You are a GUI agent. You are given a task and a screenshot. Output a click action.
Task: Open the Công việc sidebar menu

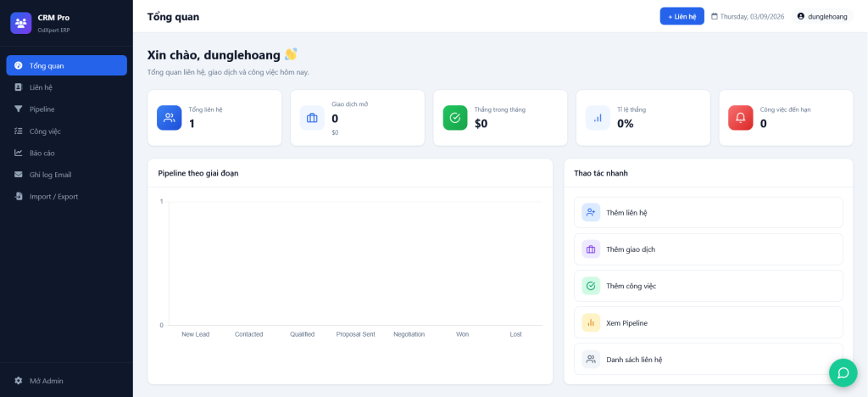click(66, 131)
